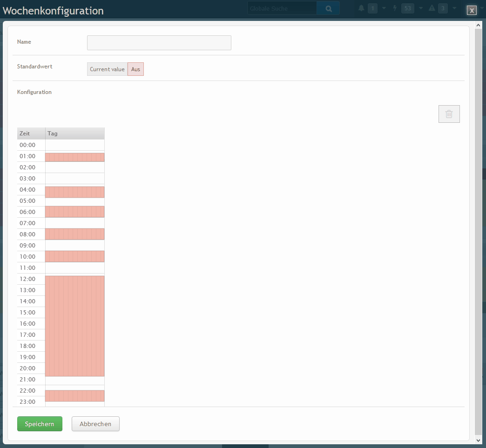Click the empty 21:00 Tag cell

(74, 381)
